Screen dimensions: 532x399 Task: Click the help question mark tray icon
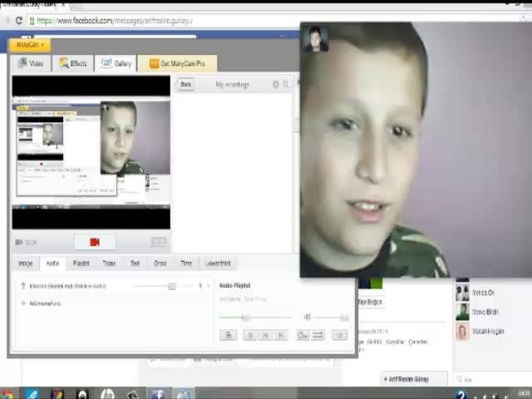click(x=461, y=395)
